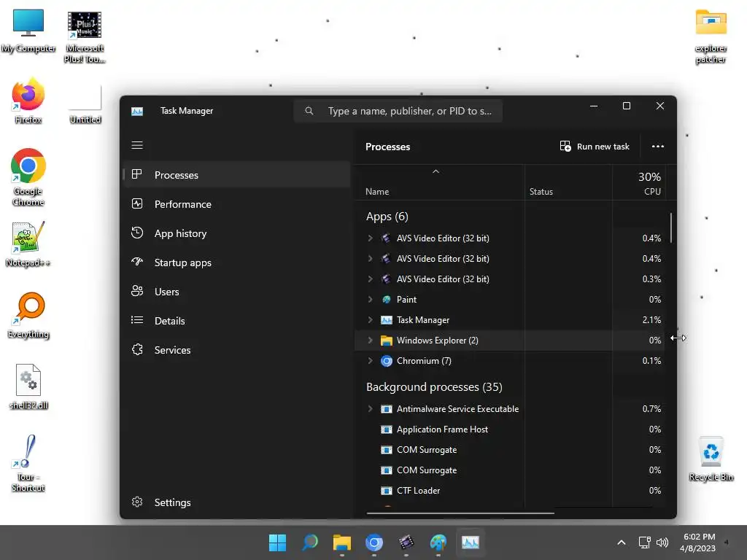Select the Google Chrome desktop shortcut

click(x=28, y=177)
